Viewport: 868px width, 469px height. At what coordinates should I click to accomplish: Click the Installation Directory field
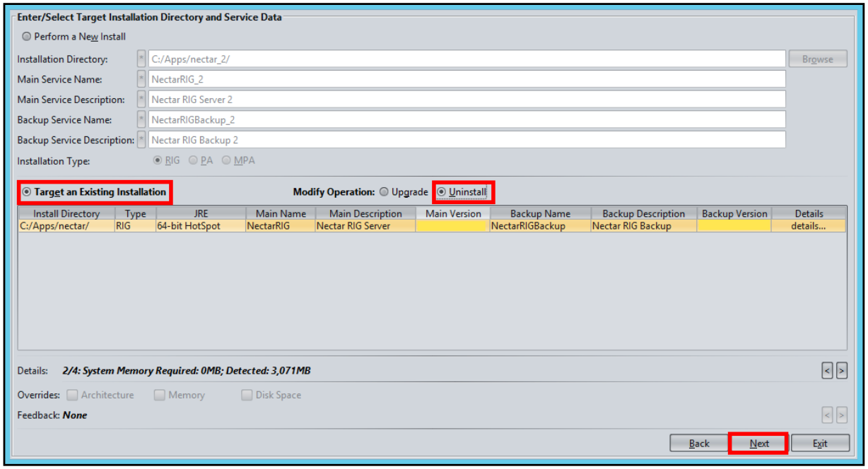click(467, 59)
